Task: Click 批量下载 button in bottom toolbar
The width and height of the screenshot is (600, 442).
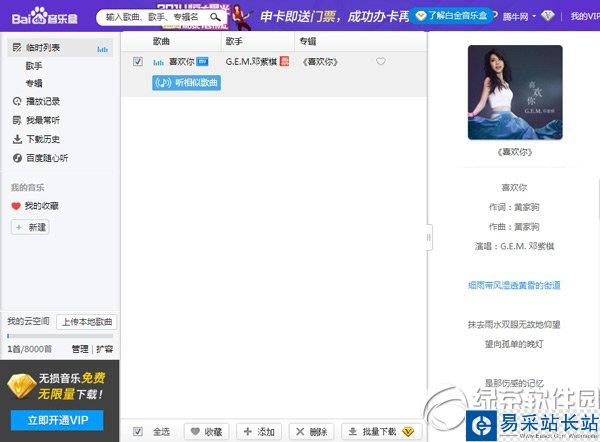Action: 382,432
